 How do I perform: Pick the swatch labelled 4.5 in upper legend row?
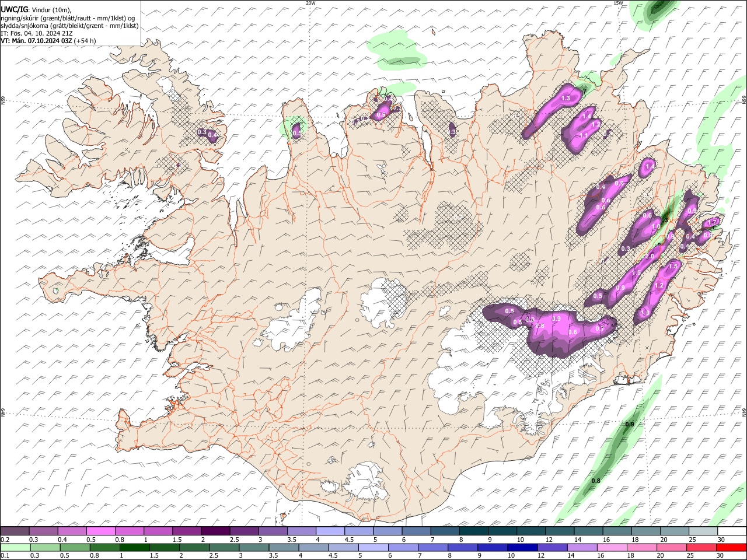coord(359,531)
